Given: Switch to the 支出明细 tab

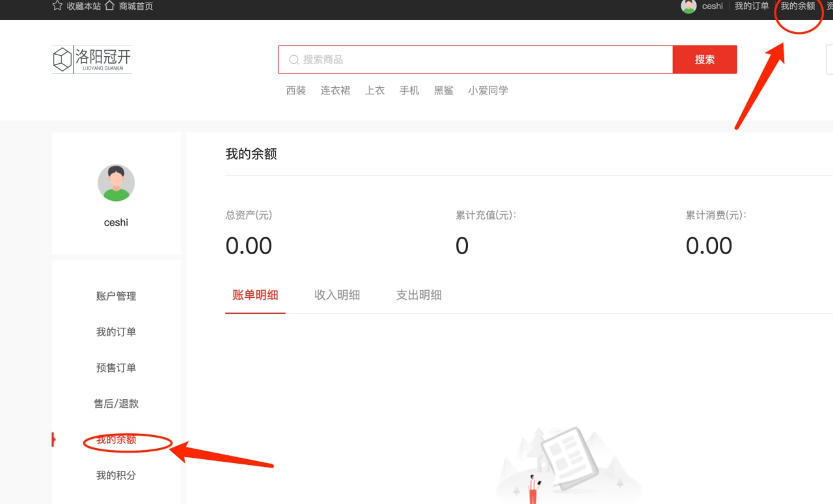Looking at the screenshot, I should click(419, 295).
